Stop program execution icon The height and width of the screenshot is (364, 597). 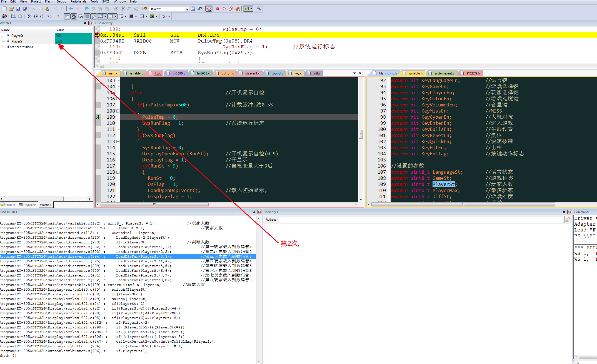[x=20, y=17]
